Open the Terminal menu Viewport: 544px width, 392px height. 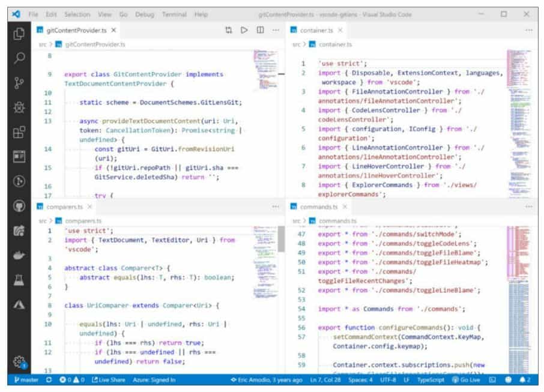point(174,14)
